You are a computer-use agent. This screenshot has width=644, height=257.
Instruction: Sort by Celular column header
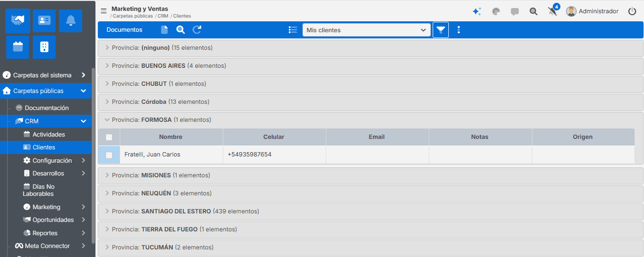(274, 137)
